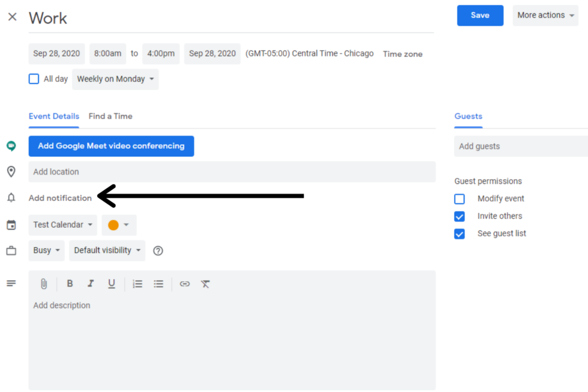The width and height of the screenshot is (588, 392).
Task: Close the event editor with the X icon
Action: point(13,17)
